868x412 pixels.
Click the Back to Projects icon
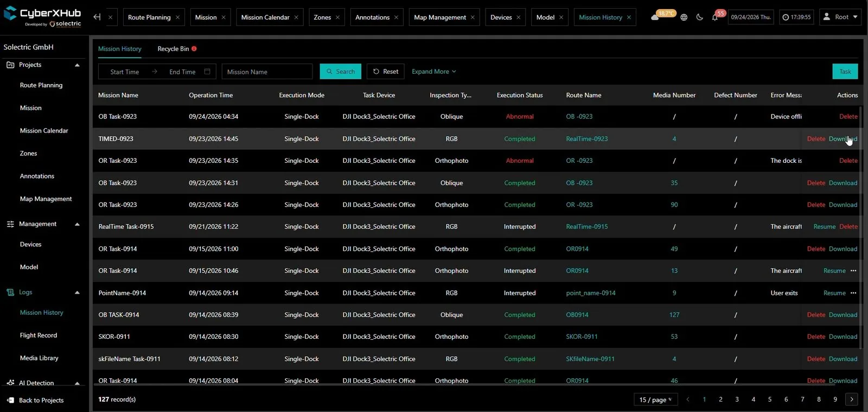tap(10, 400)
